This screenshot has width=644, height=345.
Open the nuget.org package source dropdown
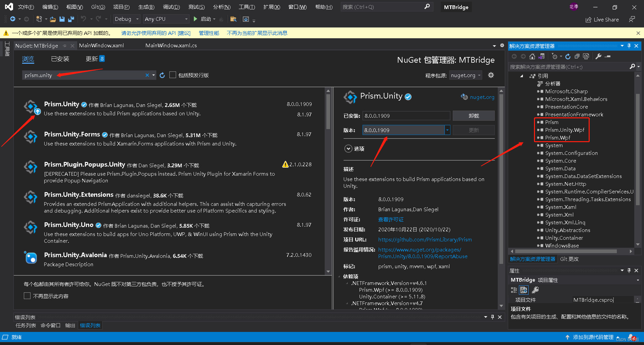(466, 75)
